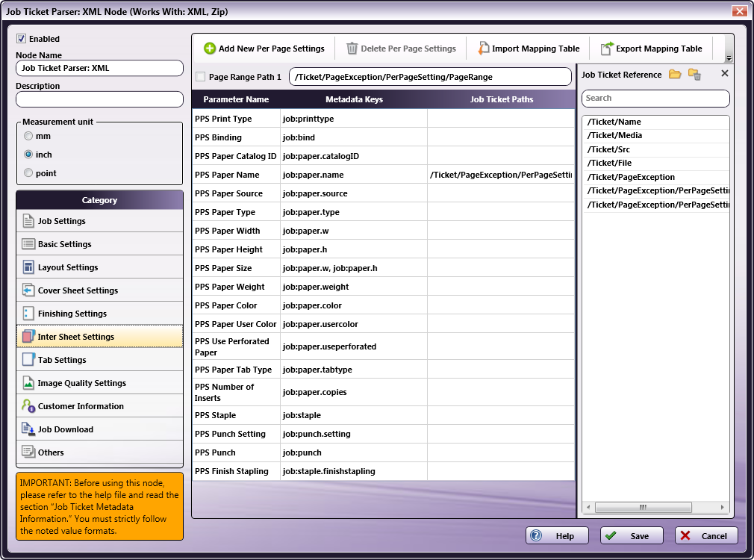
Task: Expand the toolbar overflow arrow
Action: 729,58
